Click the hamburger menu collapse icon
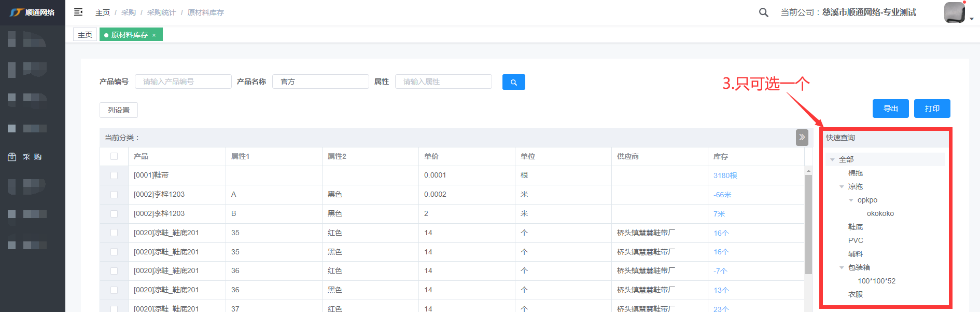The width and height of the screenshot is (980, 312). [78, 12]
